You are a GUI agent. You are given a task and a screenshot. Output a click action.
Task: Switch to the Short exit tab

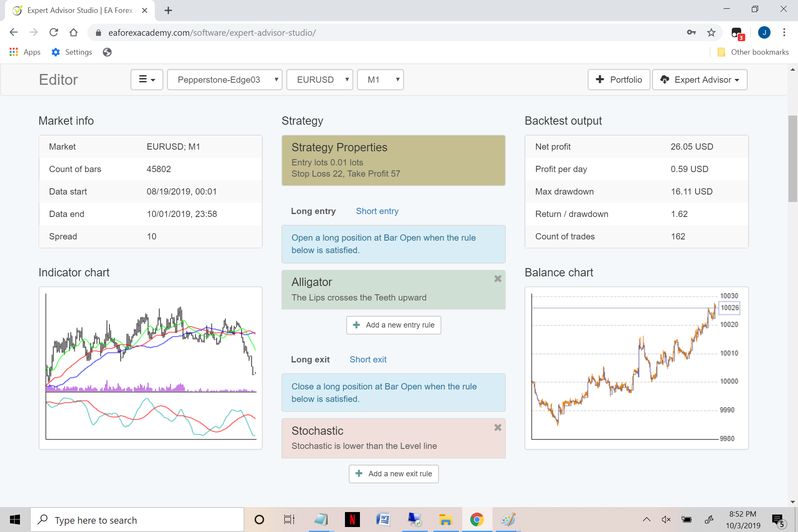368,360
